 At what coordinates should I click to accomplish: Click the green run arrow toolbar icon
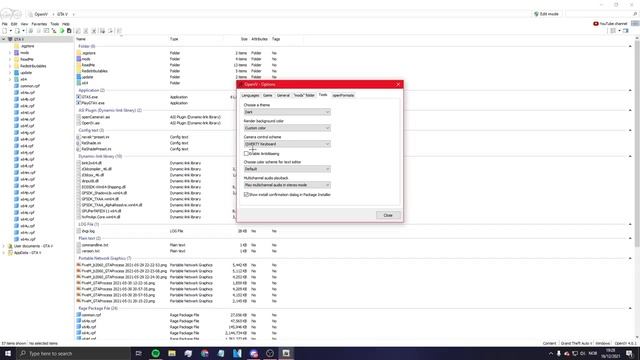(62, 31)
